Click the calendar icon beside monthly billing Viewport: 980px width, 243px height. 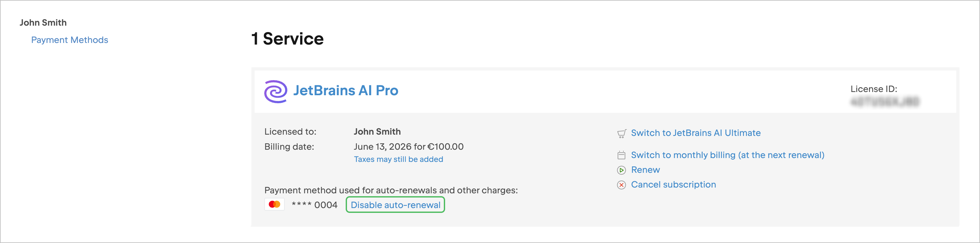tap(621, 155)
